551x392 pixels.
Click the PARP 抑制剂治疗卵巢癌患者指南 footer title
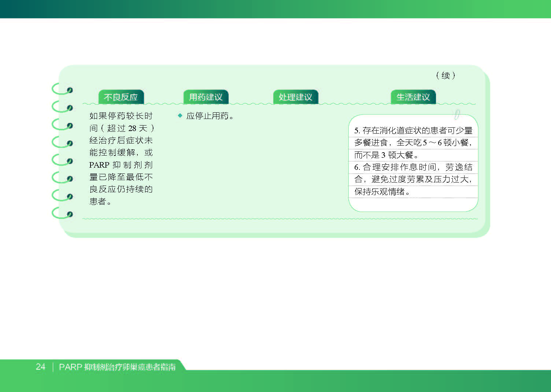click(x=117, y=367)
